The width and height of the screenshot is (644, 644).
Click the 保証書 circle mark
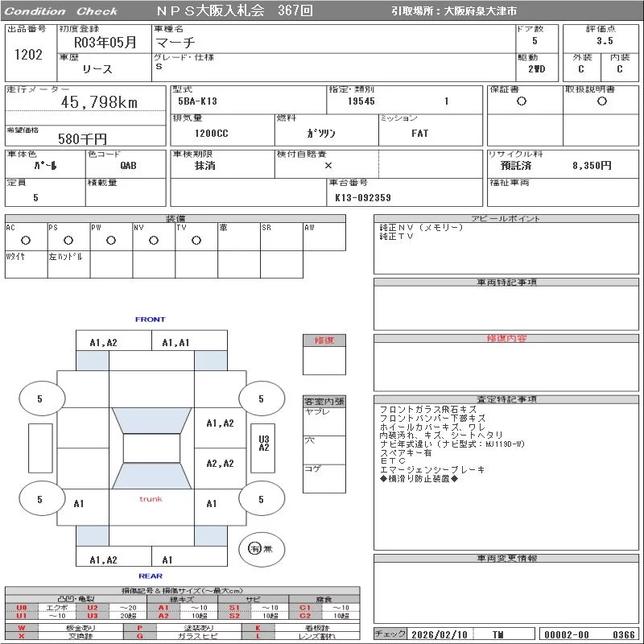tap(522, 101)
